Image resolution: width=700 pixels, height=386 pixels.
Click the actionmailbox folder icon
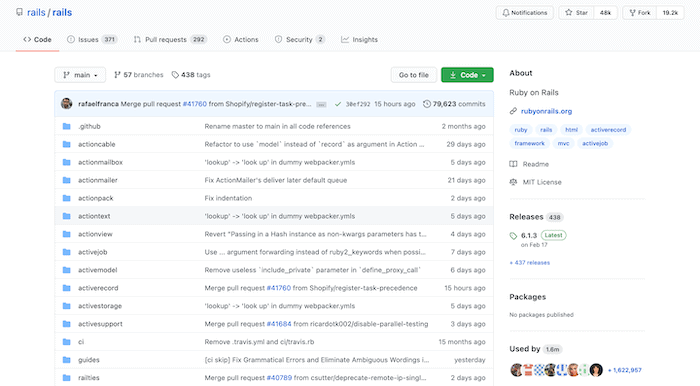tap(67, 162)
